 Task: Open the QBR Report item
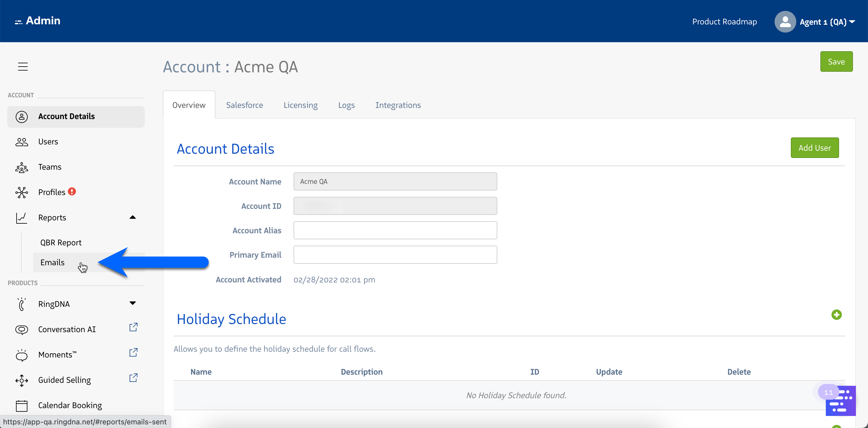(x=61, y=243)
